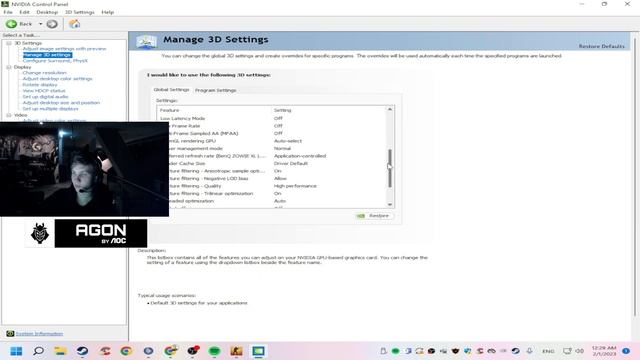
Task: Open the Back history dropdown arrow
Action: 40,24
